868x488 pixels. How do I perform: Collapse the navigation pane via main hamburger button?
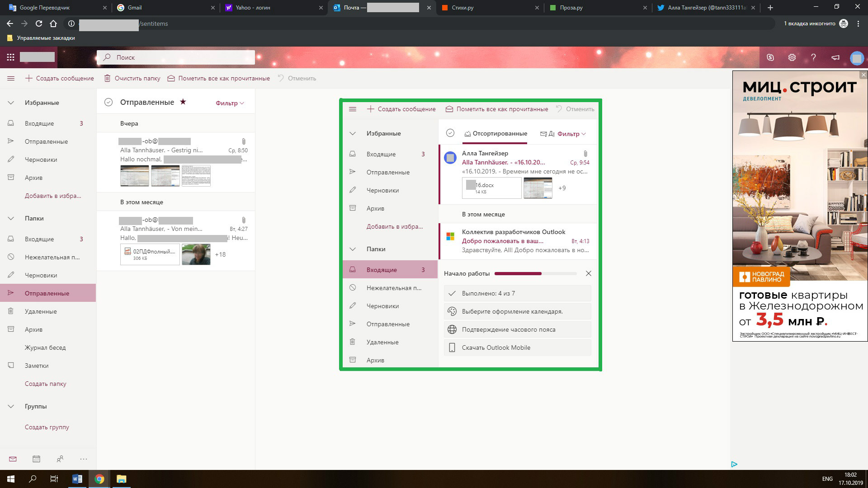(11, 78)
